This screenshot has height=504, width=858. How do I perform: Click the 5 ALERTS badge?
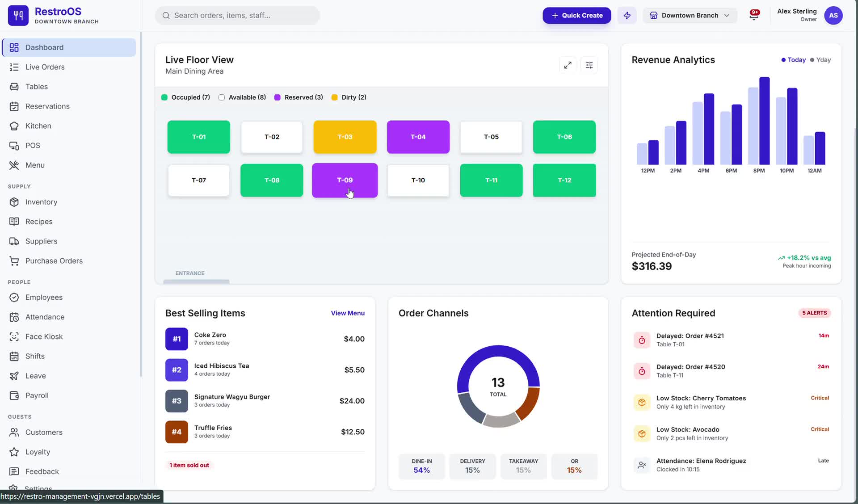(x=814, y=313)
